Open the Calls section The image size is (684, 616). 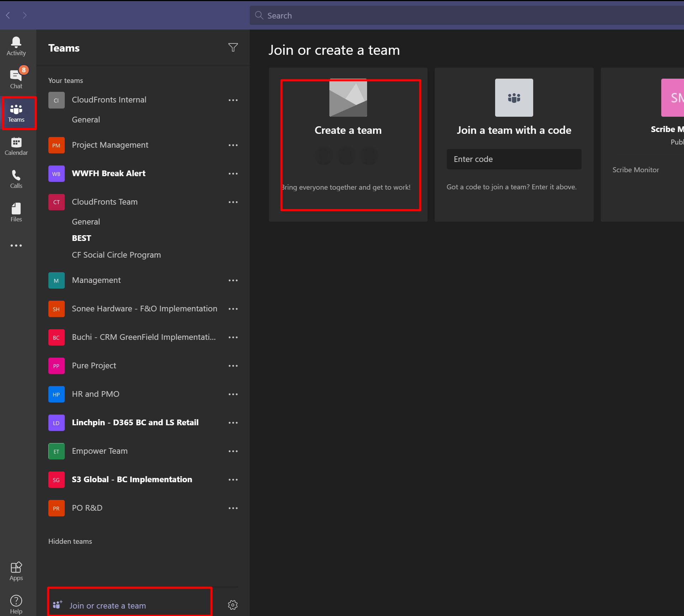pyautogui.click(x=16, y=178)
